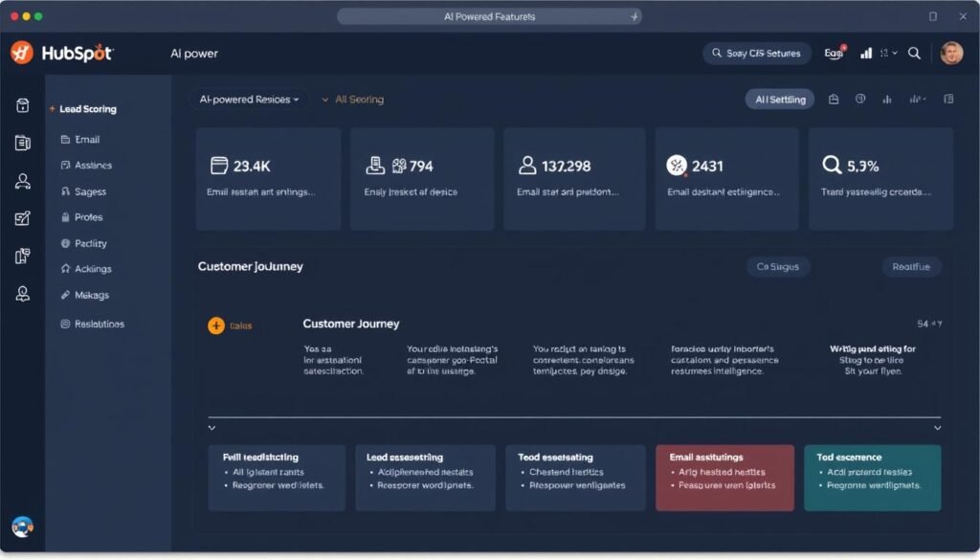
Task: Open the dropdown next to the grid icon
Action: [896, 54]
